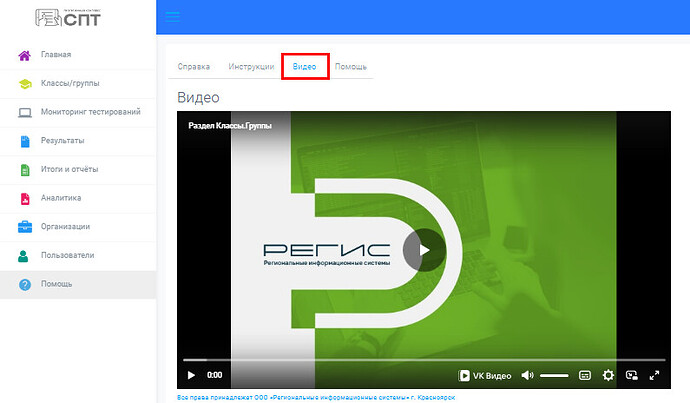The height and width of the screenshot is (403, 690).
Task: Adjust the video volume slider
Action: click(554, 376)
